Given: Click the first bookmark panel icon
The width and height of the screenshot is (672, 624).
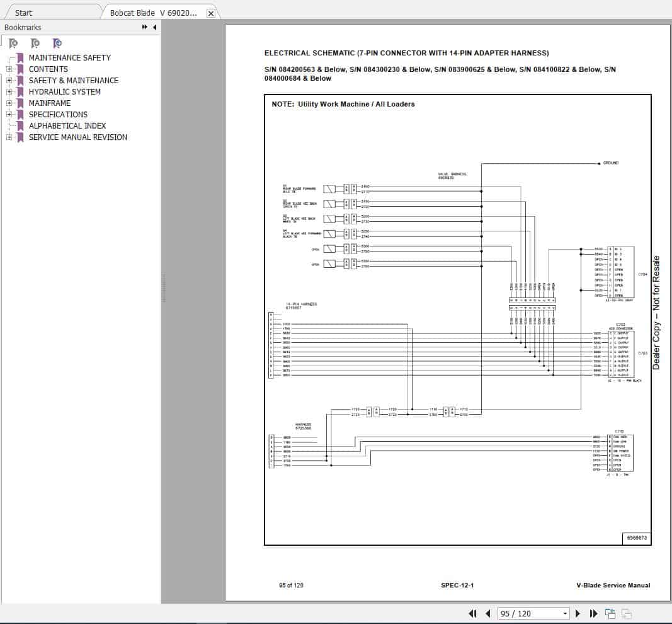Looking at the screenshot, I should [x=13, y=43].
